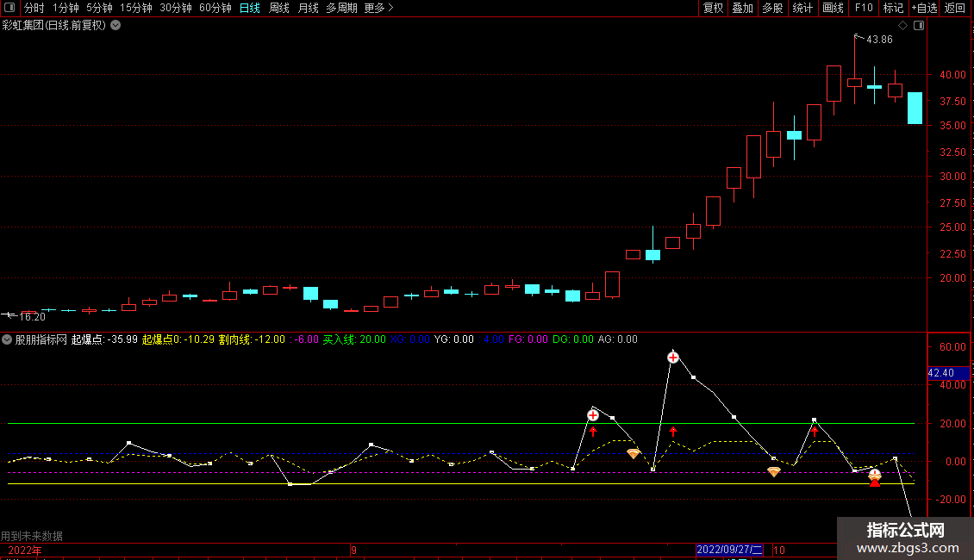This screenshot has width=974, height=560.
Task: Click the 割肉线: -12.00 label
Action: point(252,339)
